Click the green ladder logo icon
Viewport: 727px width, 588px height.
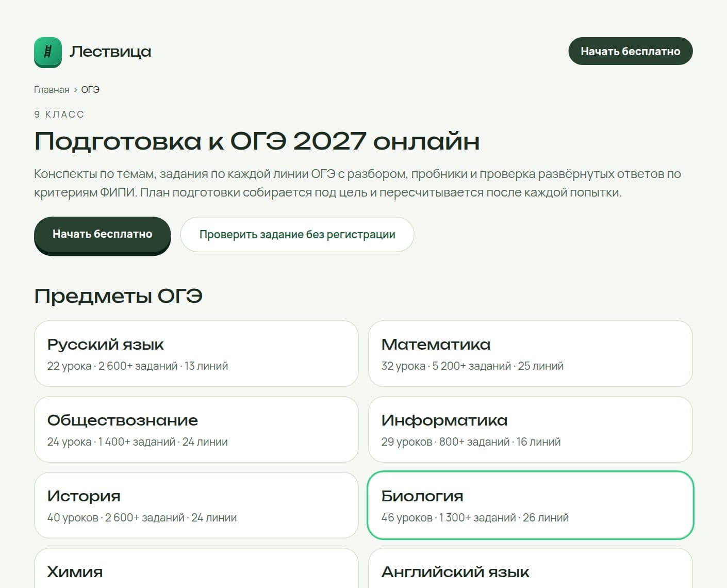48,52
